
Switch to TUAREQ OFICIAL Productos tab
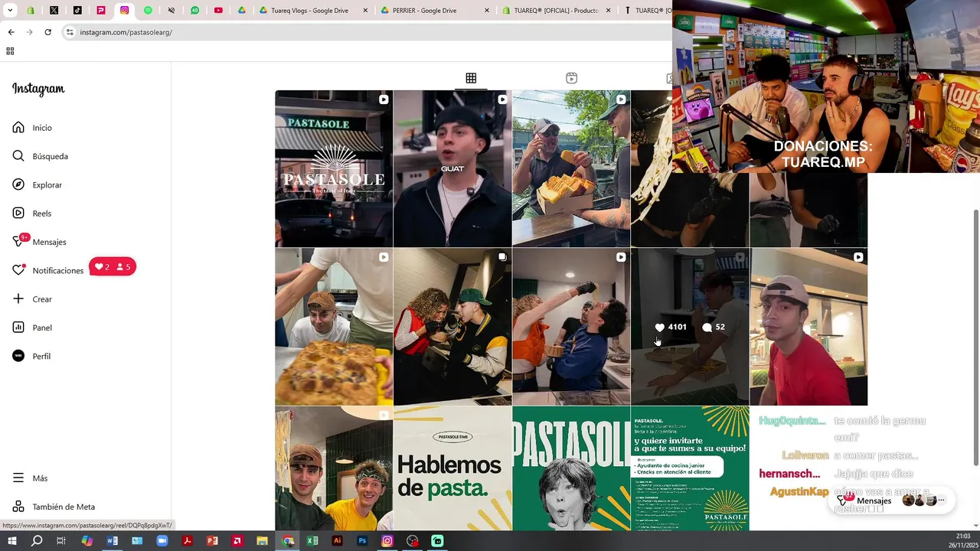[x=557, y=11]
